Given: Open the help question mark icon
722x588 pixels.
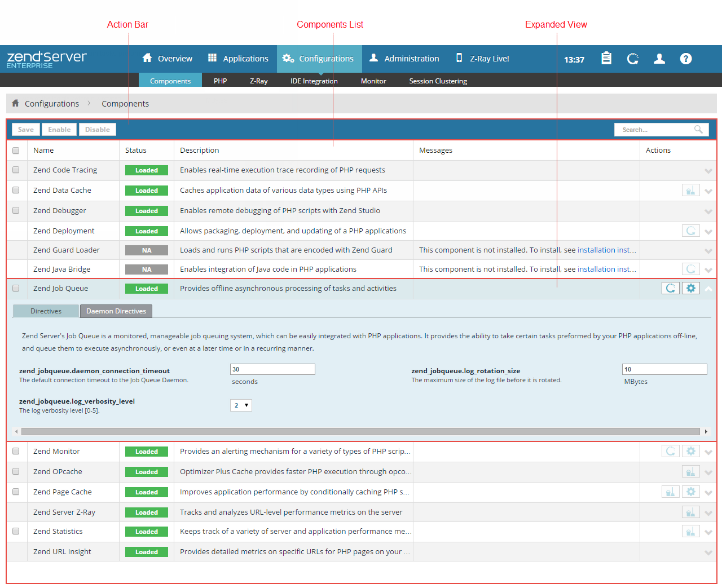Looking at the screenshot, I should tap(686, 59).
